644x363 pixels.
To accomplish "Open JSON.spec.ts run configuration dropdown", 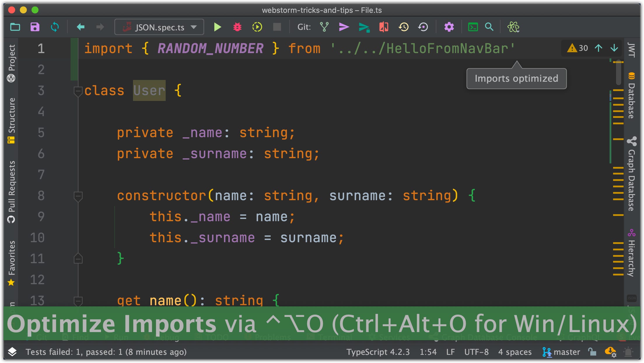I will [x=159, y=27].
